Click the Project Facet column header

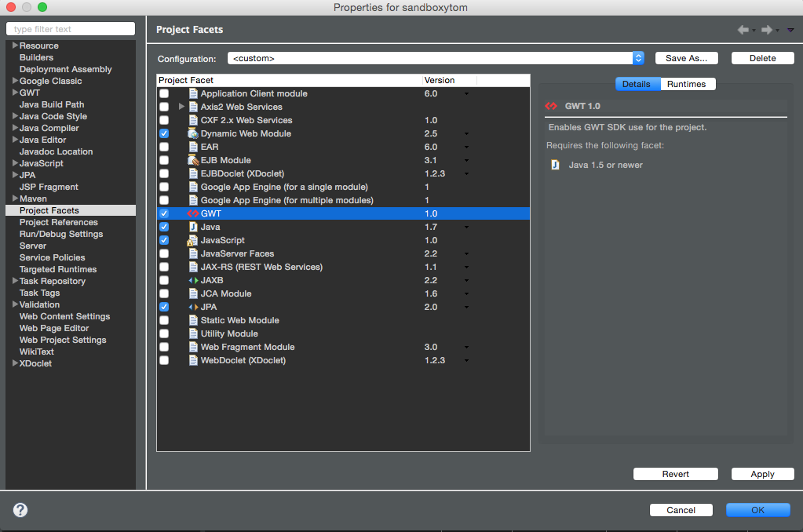pyautogui.click(x=290, y=80)
